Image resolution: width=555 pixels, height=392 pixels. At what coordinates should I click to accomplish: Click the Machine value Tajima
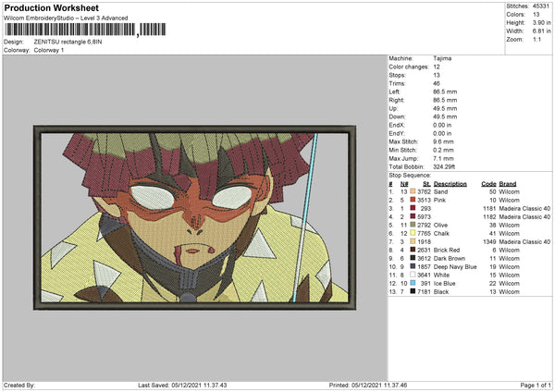(442, 58)
